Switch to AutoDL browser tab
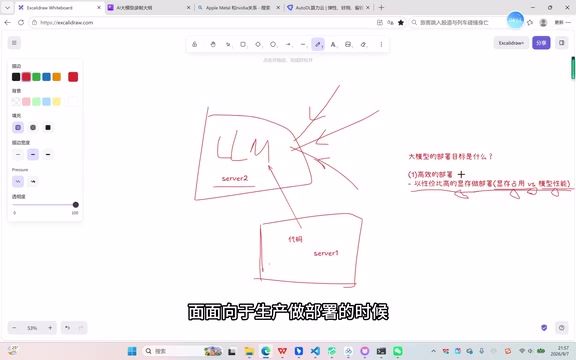Viewport: 576px width, 360px height. coord(328,7)
